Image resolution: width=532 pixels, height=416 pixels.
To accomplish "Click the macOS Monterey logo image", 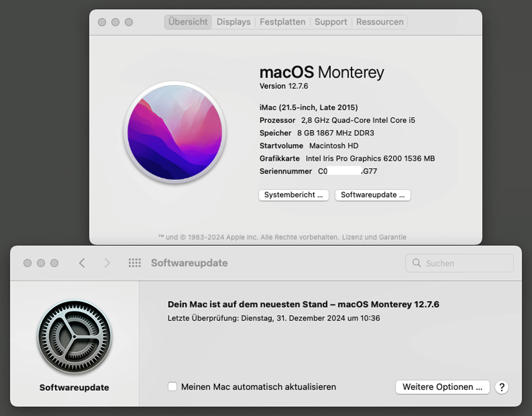I will pyautogui.click(x=175, y=132).
